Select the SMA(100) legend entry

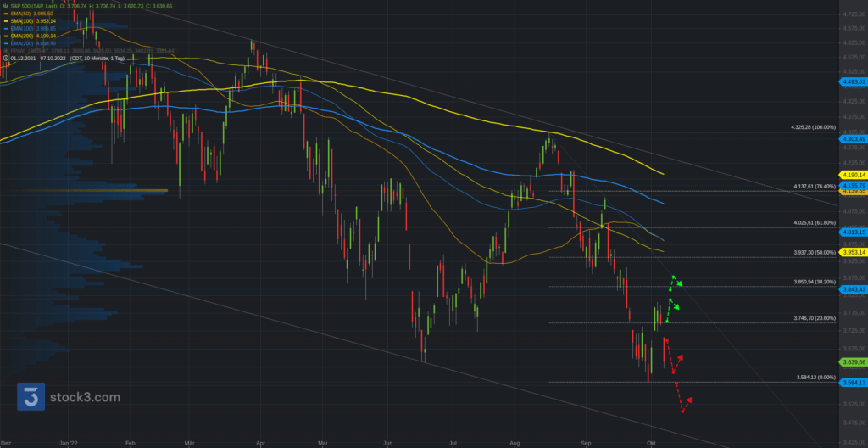(33, 21)
